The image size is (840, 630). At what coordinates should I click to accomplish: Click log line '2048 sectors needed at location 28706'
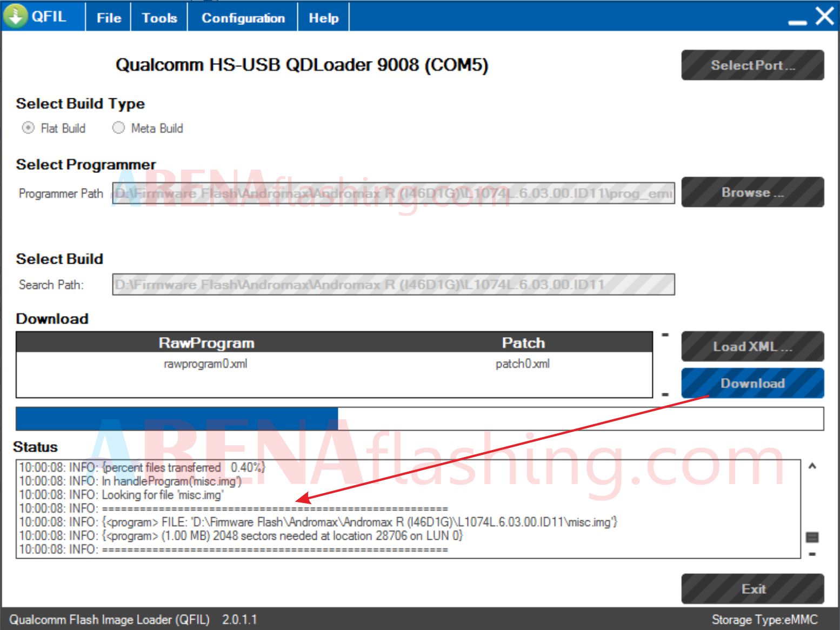(x=241, y=535)
